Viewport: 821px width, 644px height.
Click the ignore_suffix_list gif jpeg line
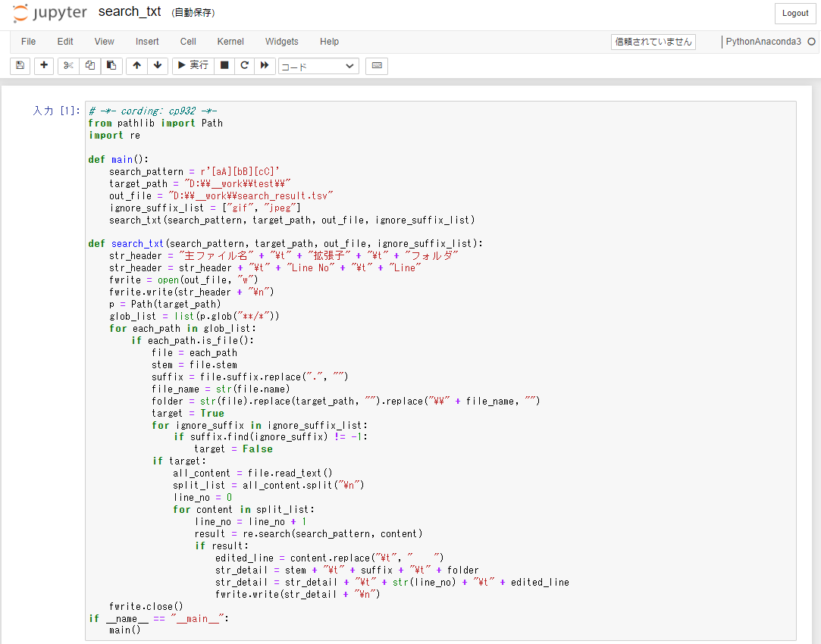pos(205,208)
